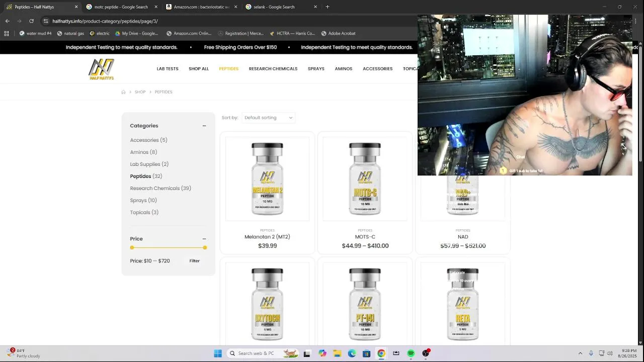Open the bookmarks apps grid icon
The height and width of the screenshot is (362, 644).
[7, 34]
